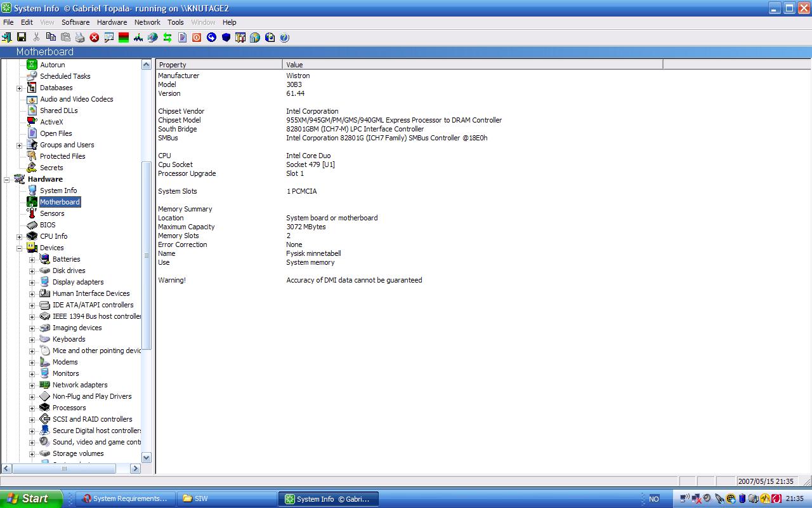The width and height of the screenshot is (812, 508).
Task: Click the red-green gradient monitor toolbar icon
Action: tap(124, 37)
